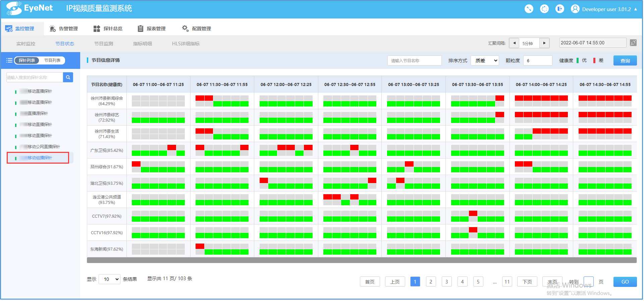644x301 pixels.
Task: Open the 告警管理 menu
Action: click(64, 29)
